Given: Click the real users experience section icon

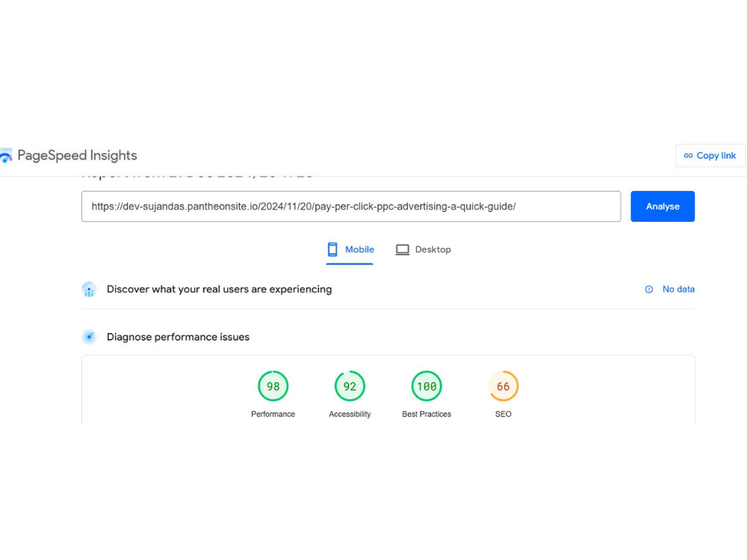Looking at the screenshot, I should [x=89, y=290].
